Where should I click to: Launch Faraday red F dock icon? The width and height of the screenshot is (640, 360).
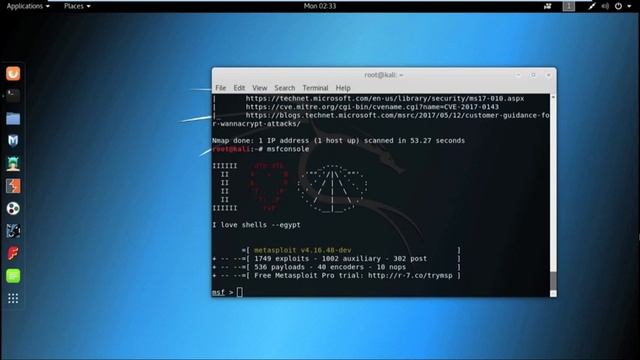[x=13, y=253]
